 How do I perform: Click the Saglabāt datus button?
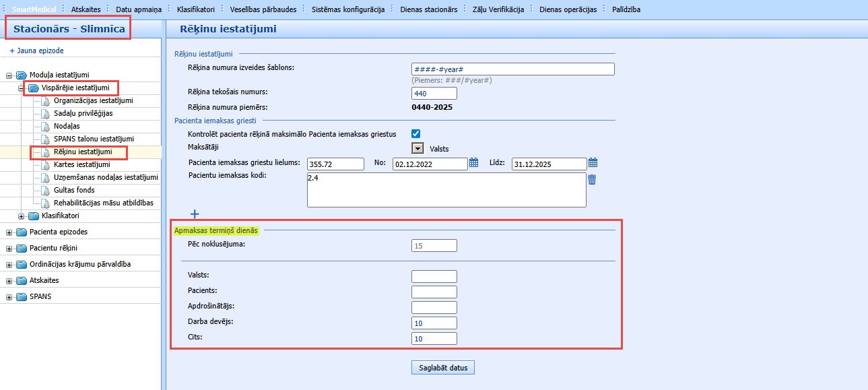click(x=443, y=368)
